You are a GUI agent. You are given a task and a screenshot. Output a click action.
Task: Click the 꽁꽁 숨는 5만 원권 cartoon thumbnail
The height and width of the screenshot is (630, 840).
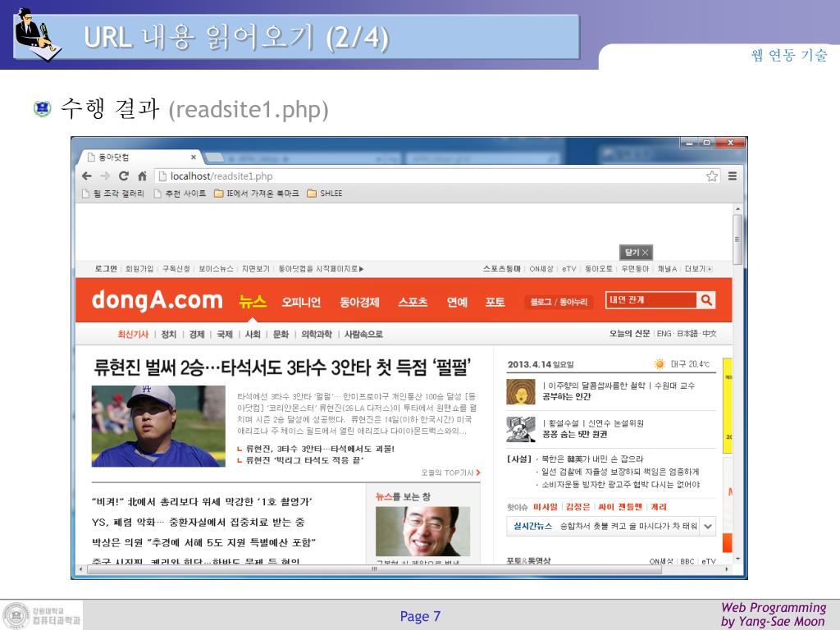521,429
